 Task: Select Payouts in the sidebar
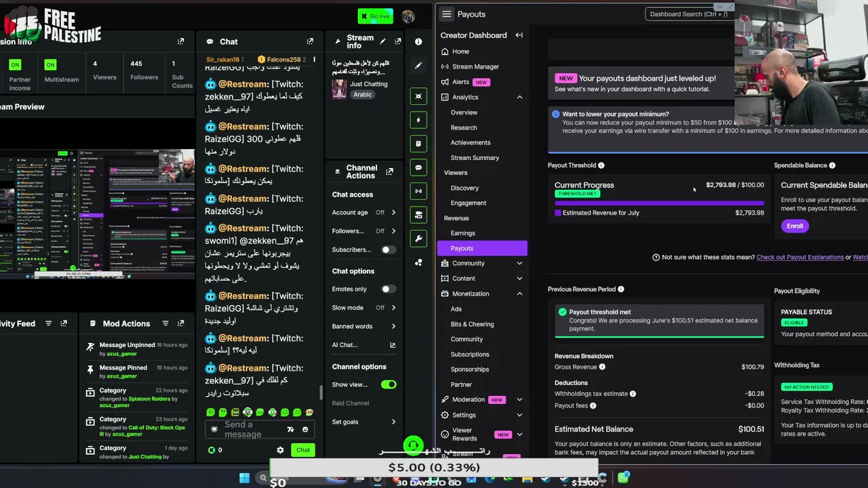point(482,248)
